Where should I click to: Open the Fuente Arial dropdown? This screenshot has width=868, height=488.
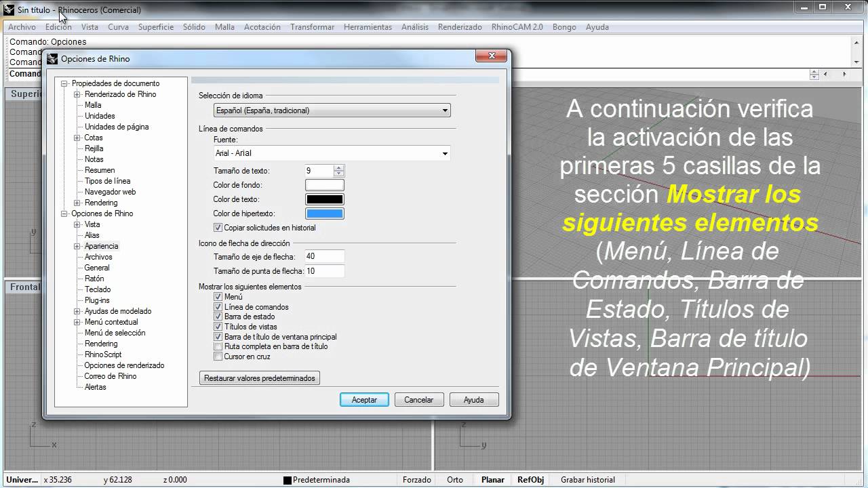pyautogui.click(x=332, y=153)
